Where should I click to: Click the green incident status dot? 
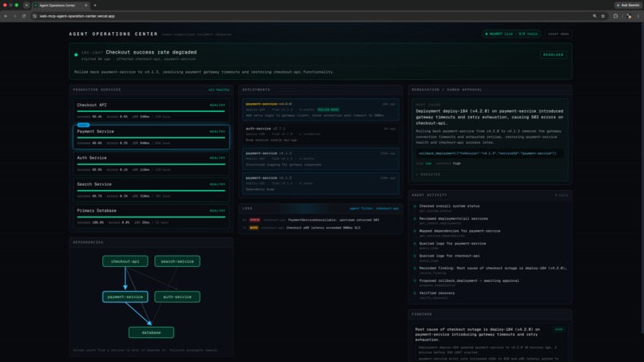click(x=76, y=54)
